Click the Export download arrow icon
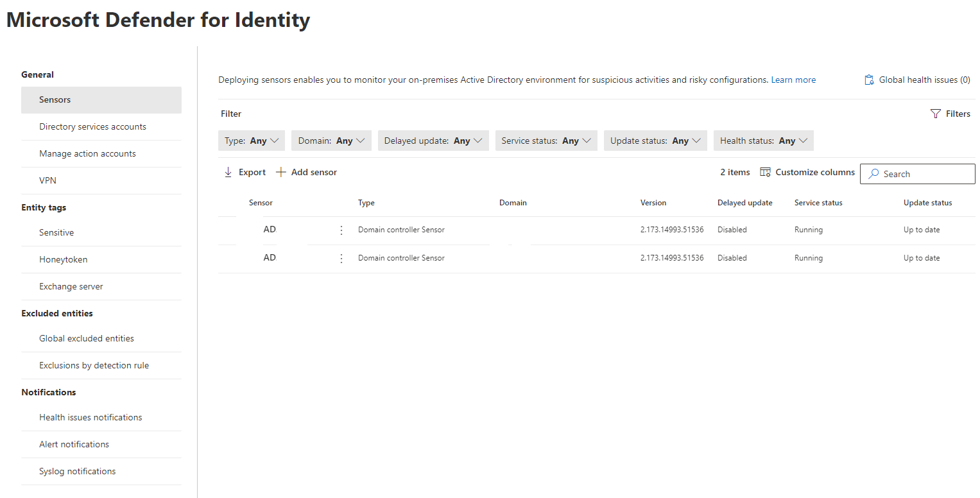 point(228,172)
